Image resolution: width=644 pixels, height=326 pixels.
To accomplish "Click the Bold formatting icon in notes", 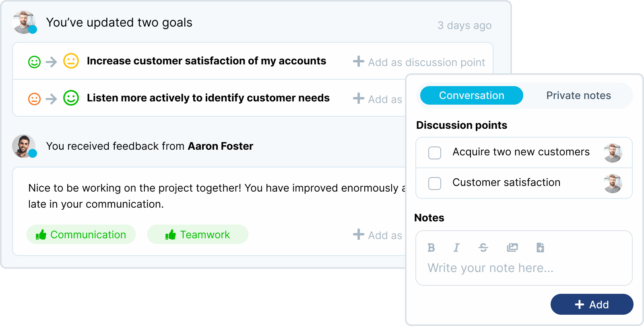I will (431, 248).
